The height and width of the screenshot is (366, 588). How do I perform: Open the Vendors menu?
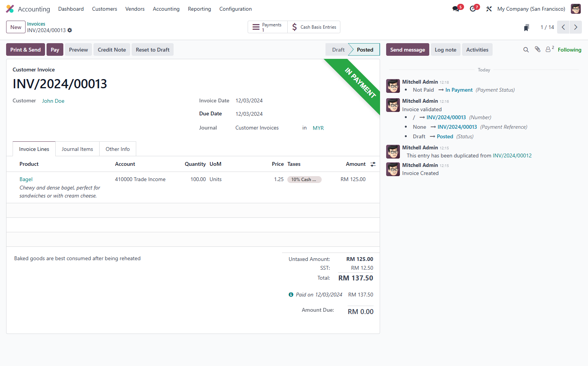[x=135, y=9]
